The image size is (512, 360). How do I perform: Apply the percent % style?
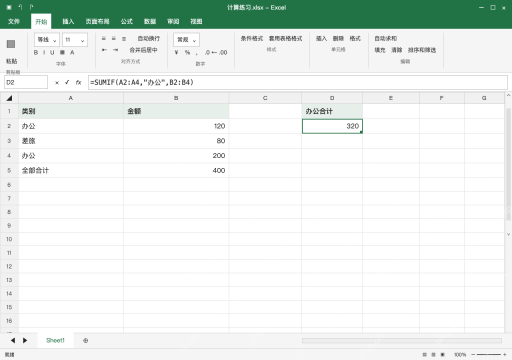point(187,52)
